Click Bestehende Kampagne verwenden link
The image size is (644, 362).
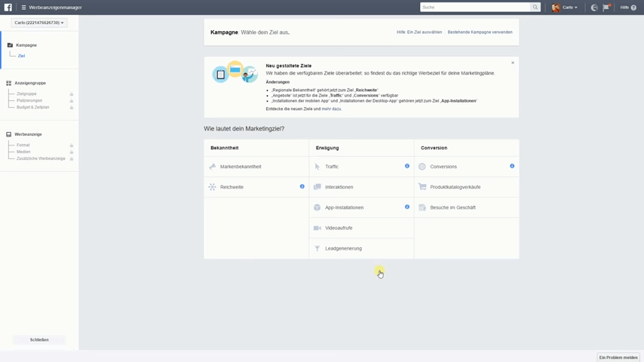(480, 32)
